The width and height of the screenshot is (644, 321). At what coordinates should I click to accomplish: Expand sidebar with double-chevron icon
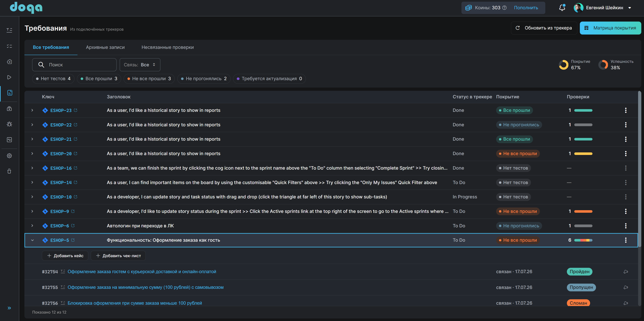[x=9, y=308]
